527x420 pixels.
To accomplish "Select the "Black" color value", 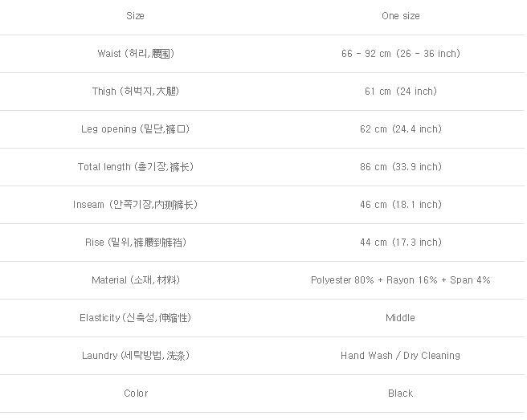I will coord(400,393).
